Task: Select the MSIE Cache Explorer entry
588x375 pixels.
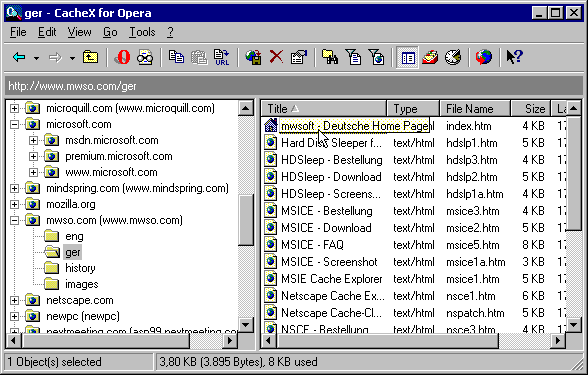Action: [332, 279]
